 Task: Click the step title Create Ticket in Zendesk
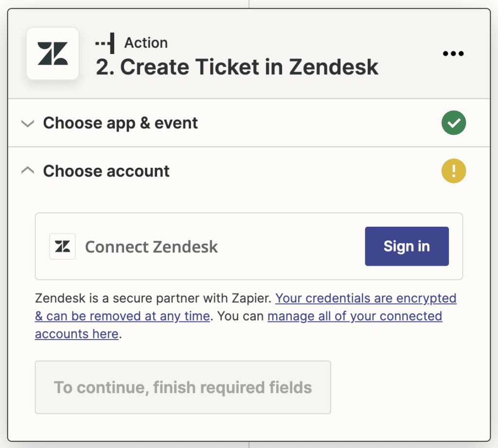[x=237, y=67]
